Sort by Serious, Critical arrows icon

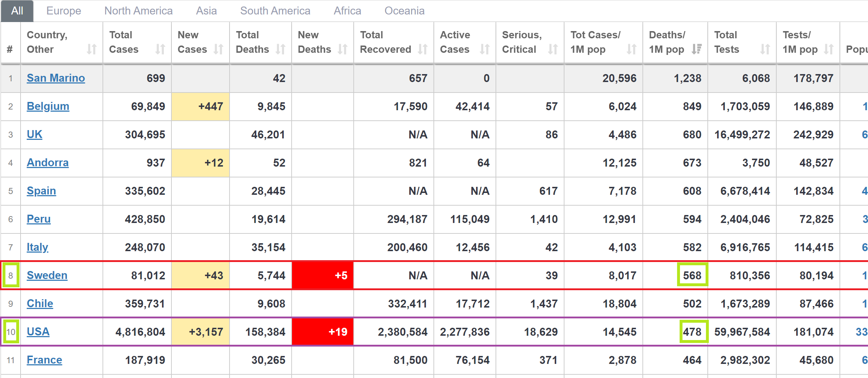click(x=553, y=49)
